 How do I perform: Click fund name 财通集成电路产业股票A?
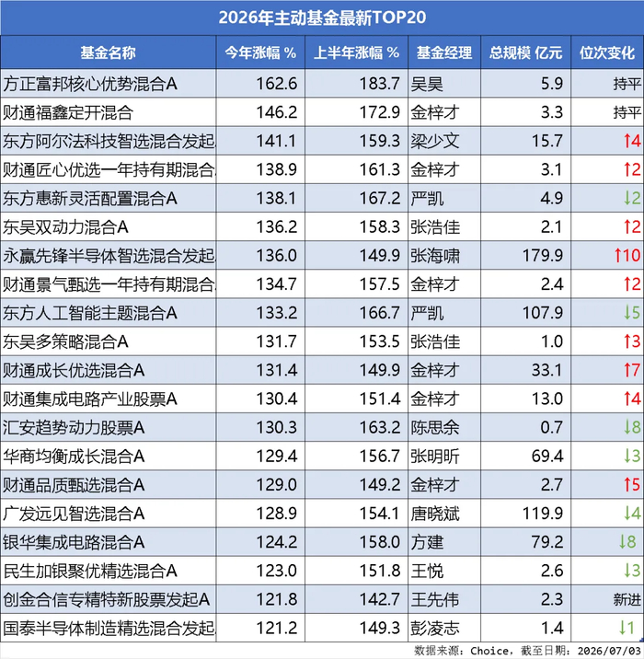click(x=90, y=399)
